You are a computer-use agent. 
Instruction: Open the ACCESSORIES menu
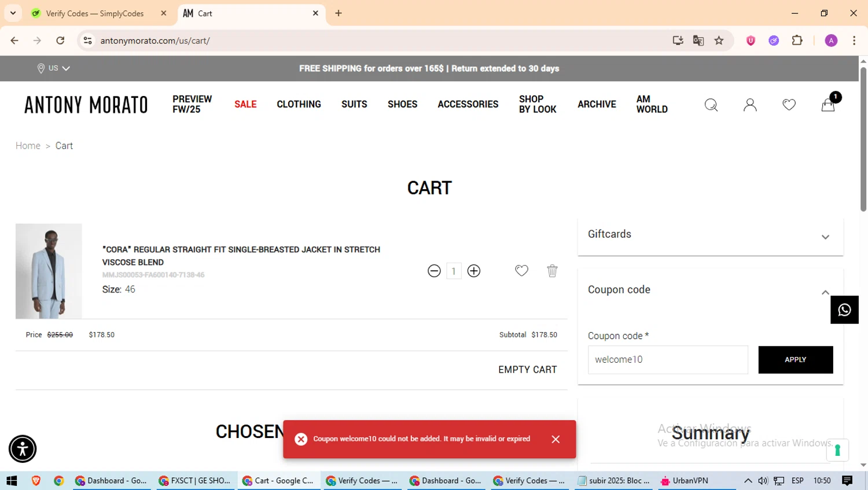click(x=468, y=104)
